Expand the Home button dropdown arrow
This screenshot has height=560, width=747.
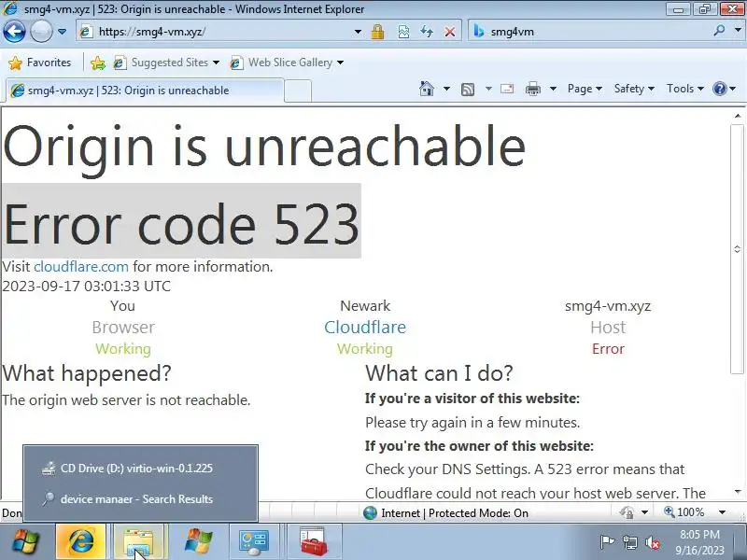point(446,89)
